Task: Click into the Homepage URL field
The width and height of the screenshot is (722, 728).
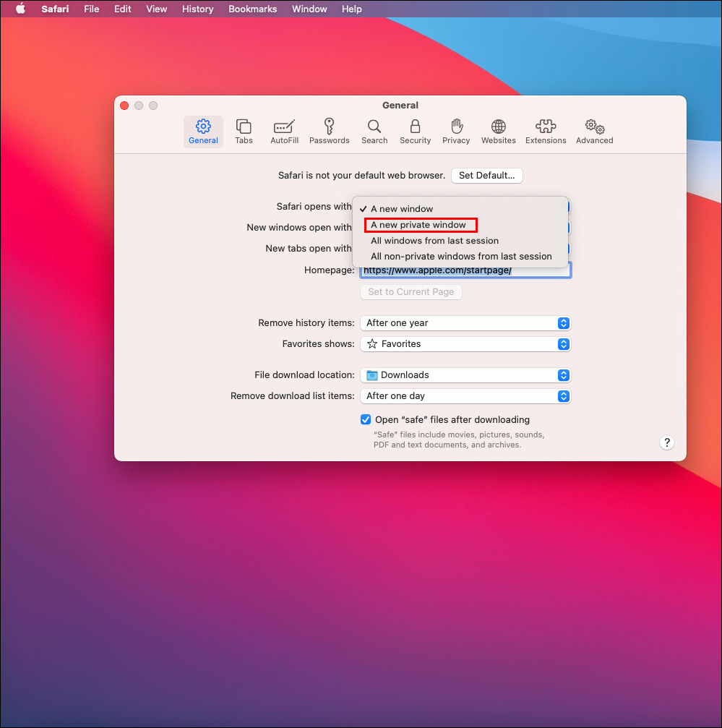Action: (x=465, y=272)
